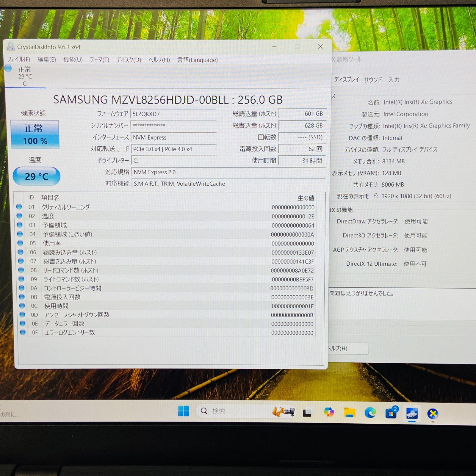Select the C: drive status tab
This screenshot has height=476, width=476.
[x=25, y=76]
